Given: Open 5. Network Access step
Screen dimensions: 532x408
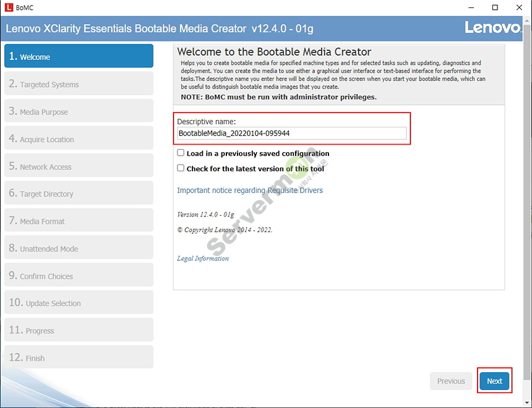Looking at the screenshot, I should (x=79, y=166).
